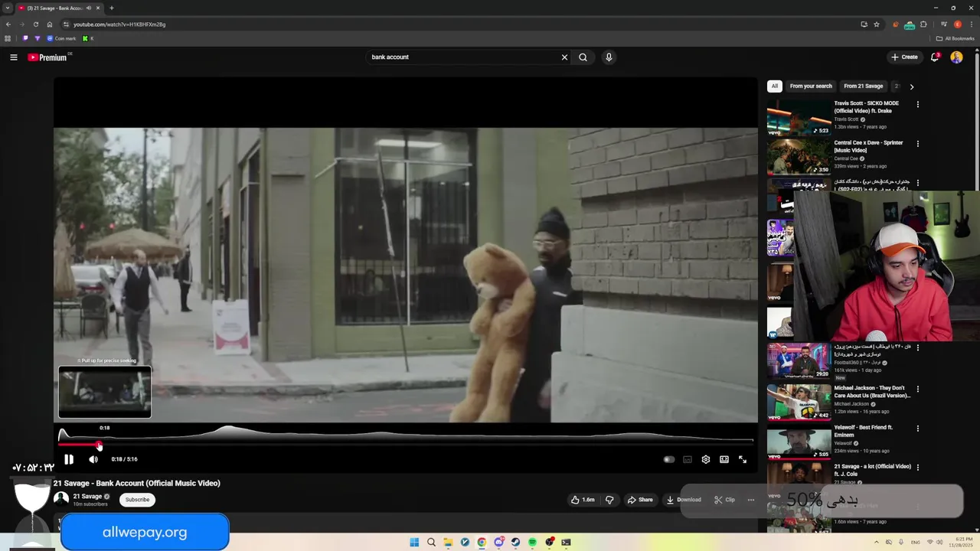This screenshot has width=980, height=551.
Task: Show hidden system tray icons
Action: (x=877, y=543)
